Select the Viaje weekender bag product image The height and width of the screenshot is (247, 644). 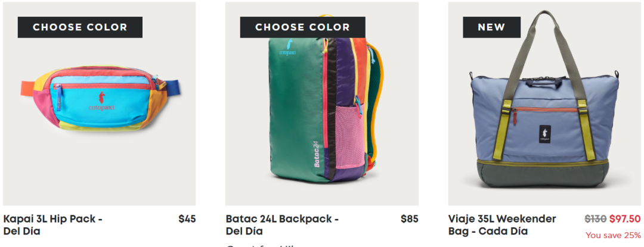[544, 104]
